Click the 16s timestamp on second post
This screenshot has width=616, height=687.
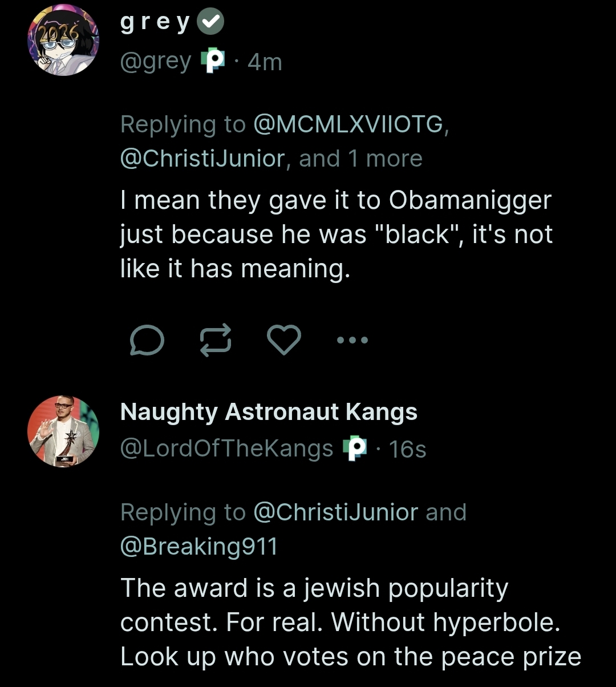pyautogui.click(x=407, y=450)
